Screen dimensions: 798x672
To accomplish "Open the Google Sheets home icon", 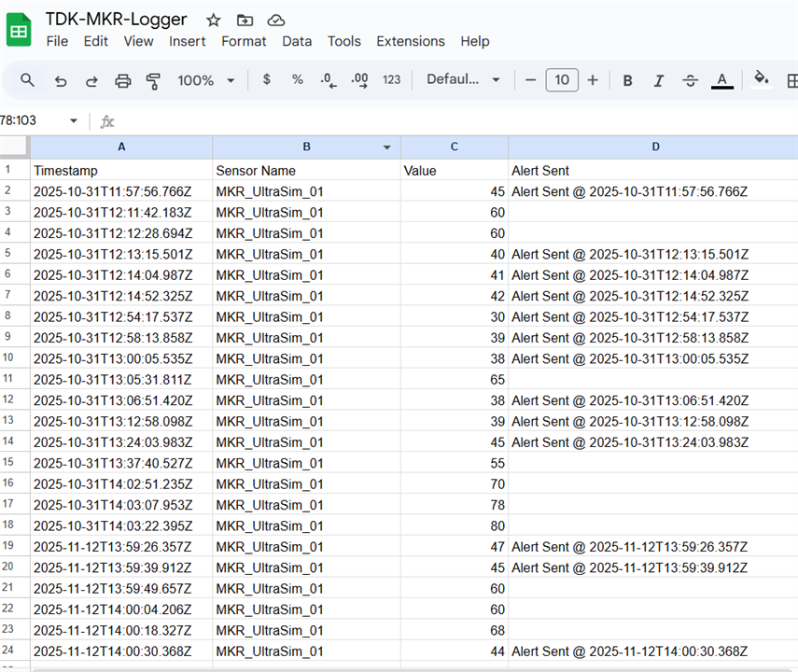I will (19, 30).
